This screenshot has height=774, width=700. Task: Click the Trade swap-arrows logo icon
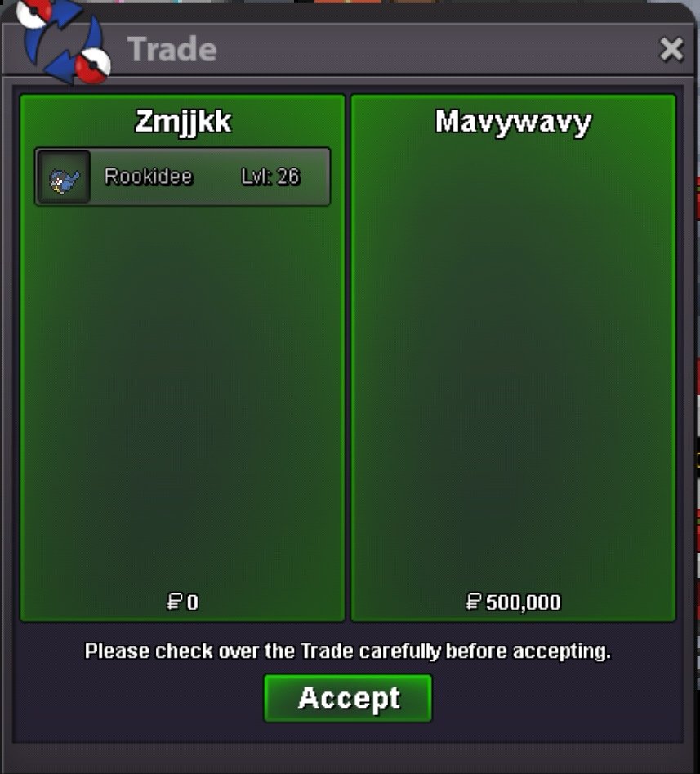click(x=63, y=42)
